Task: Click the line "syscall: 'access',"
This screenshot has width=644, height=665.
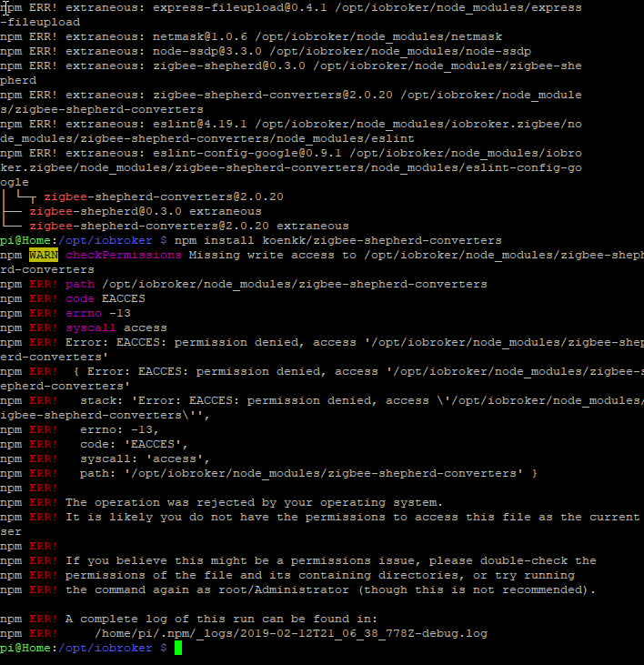Action: point(145,458)
